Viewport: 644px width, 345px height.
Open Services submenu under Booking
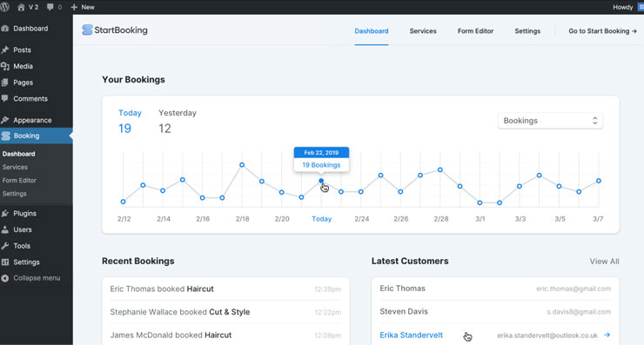15,167
